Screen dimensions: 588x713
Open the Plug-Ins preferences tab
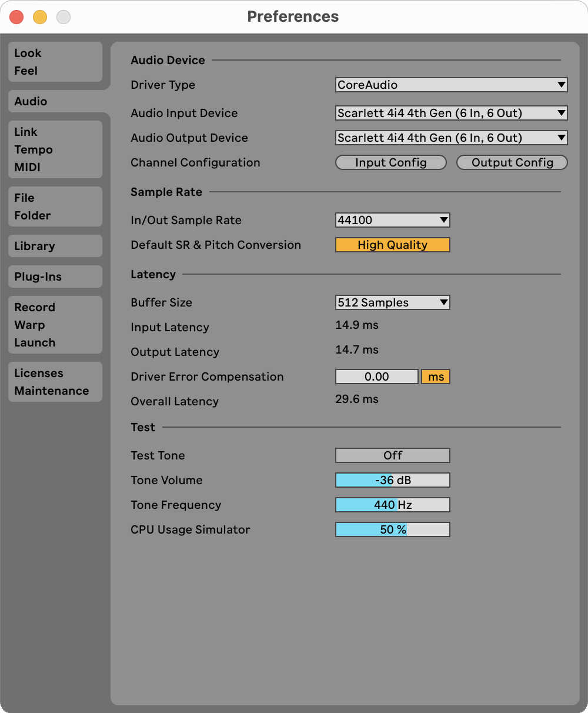tap(55, 276)
